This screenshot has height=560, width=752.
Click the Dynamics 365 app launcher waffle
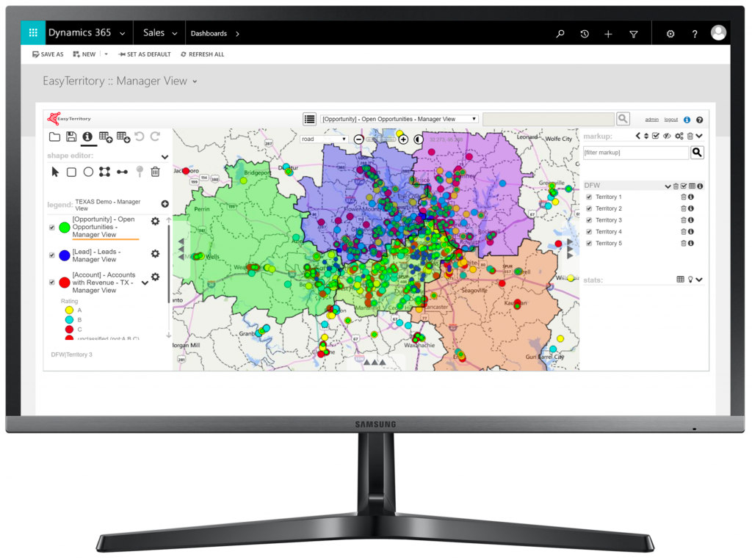32,33
